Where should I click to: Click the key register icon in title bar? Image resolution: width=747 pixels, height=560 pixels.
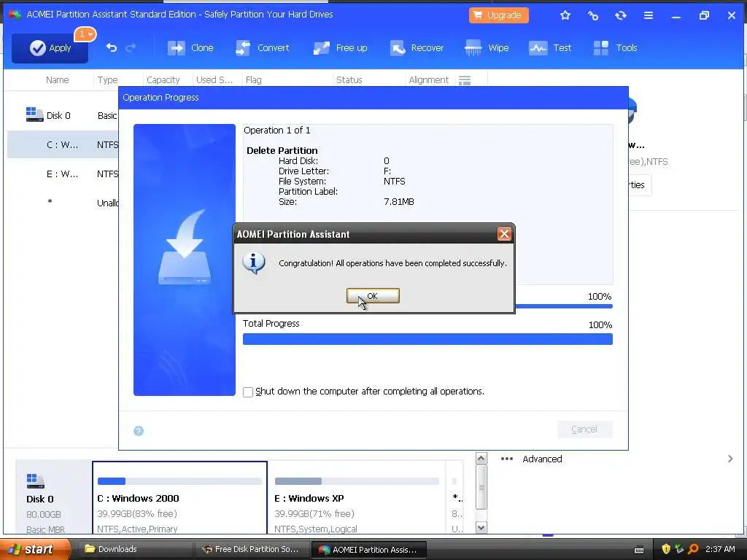pos(593,15)
